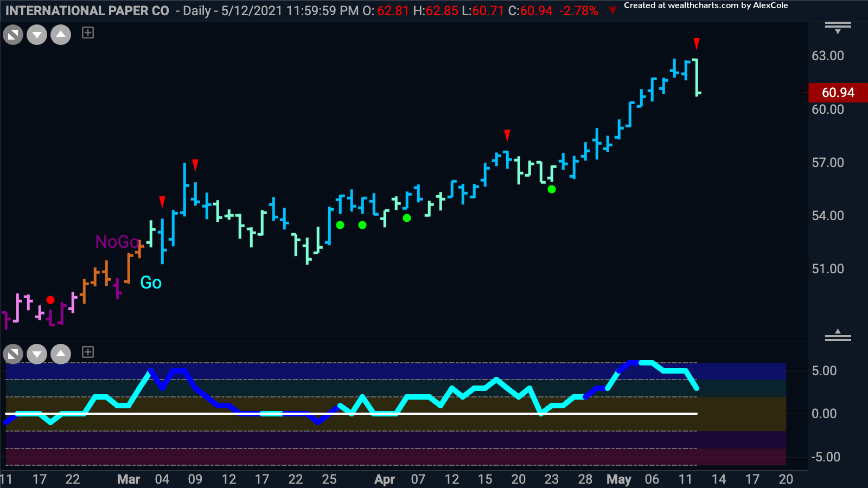
Task: Click the red arrow marker above the mid-April high
Action: pyautogui.click(x=507, y=135)
